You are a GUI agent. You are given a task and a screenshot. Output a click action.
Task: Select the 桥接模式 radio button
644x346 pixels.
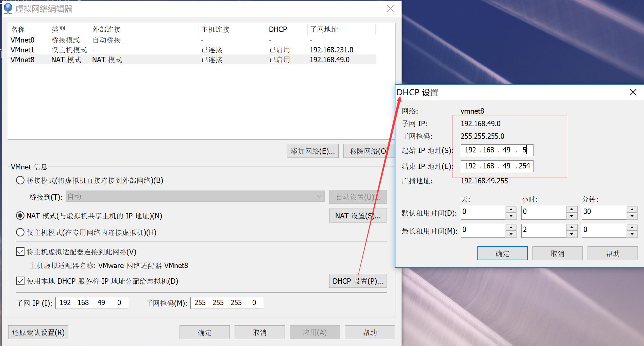coord(20,180)
